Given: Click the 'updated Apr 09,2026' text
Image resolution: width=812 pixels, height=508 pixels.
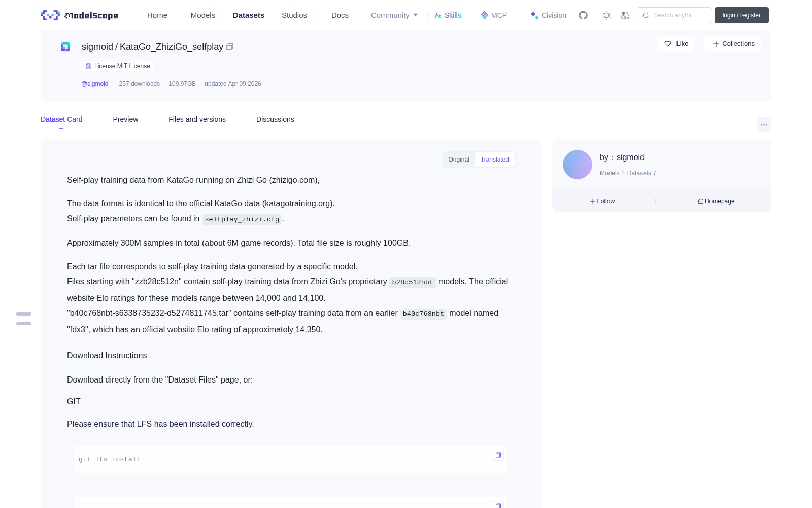Looking at the screenshot, I should coord(233,84).
